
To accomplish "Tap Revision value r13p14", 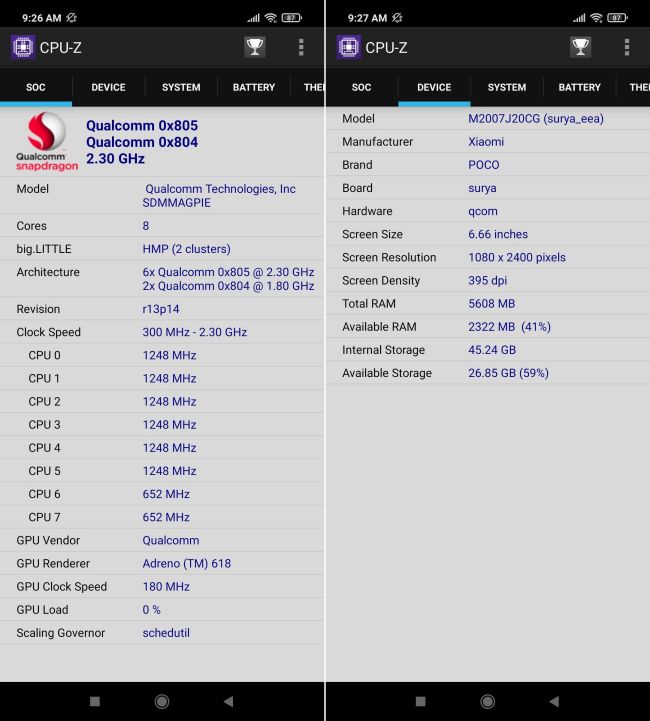I will coord(161,309).
